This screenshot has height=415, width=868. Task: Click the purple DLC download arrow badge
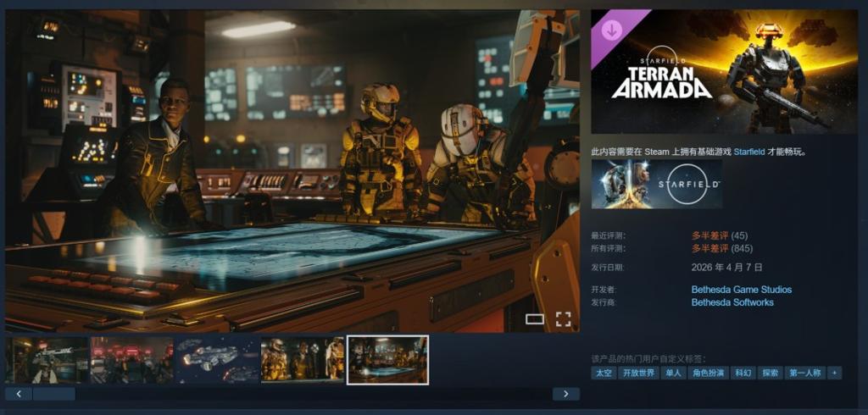pos(611,30)
